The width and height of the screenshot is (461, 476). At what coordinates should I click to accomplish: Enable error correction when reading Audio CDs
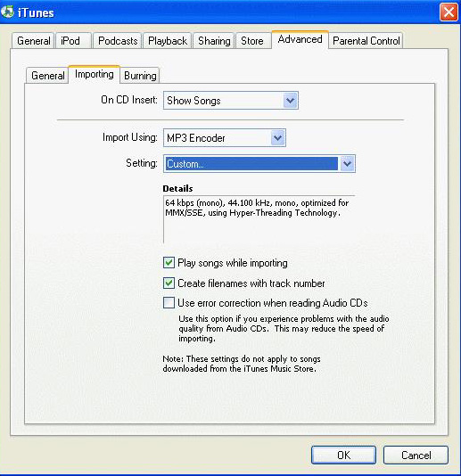tap(169, 303)
